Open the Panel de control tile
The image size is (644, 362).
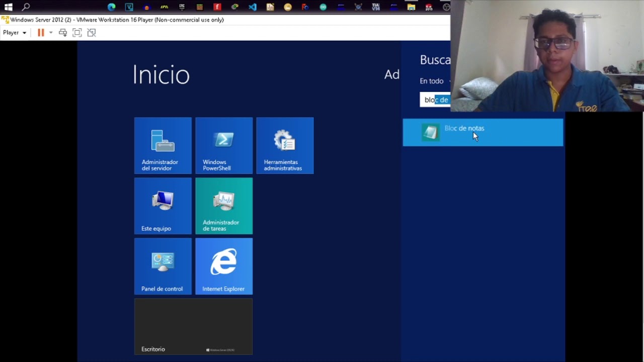point(163,266)
